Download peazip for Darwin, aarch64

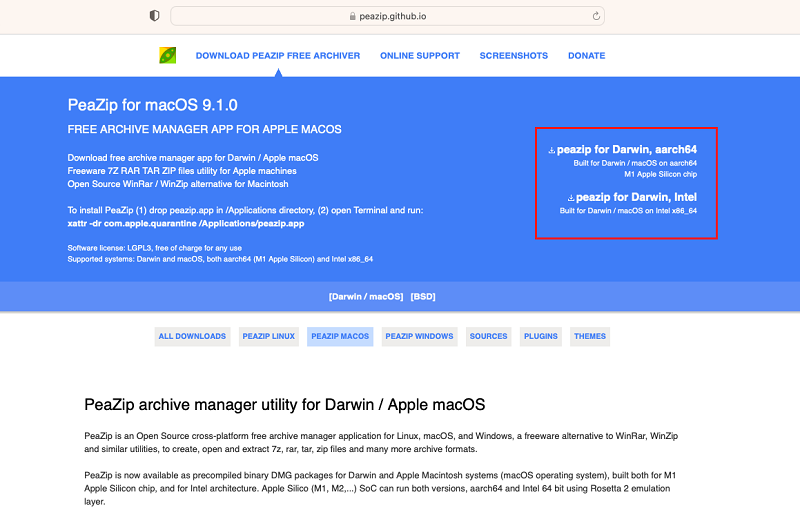pyautogui.click(x=627, y=149)
